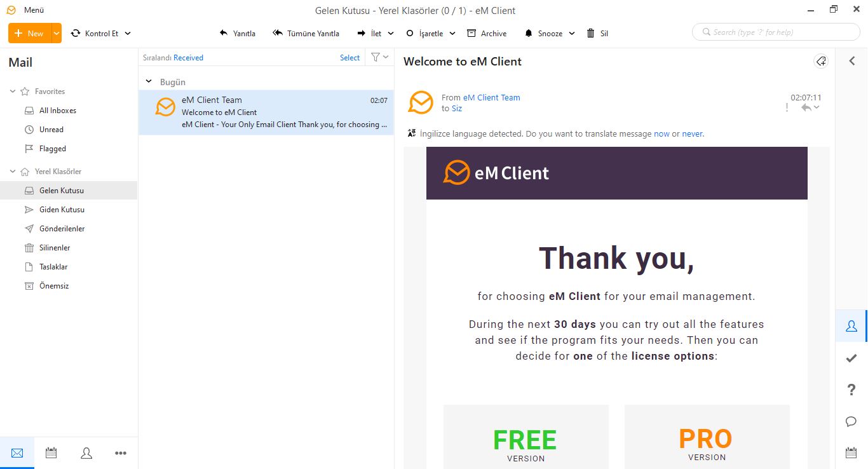Image resolution: width=868 pixels, height=469 pixels.
Task: Collapse right sidebar with chevron
Action: pos(851,61)
